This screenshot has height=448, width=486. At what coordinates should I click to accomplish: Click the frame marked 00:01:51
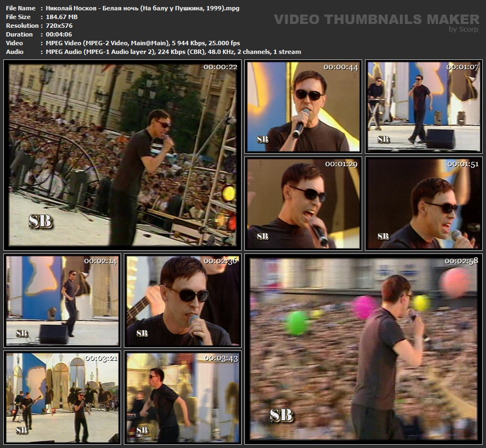click(424, 203)
